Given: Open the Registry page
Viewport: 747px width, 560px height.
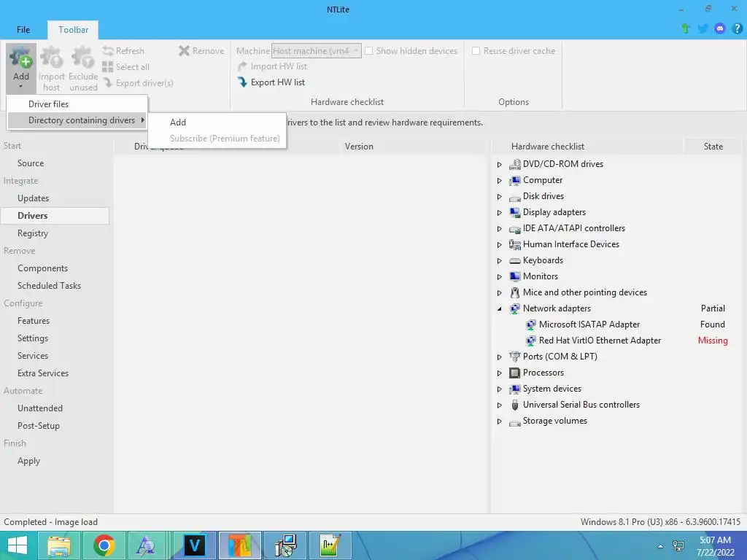Looking at the screenshot, I should (33, 233).
